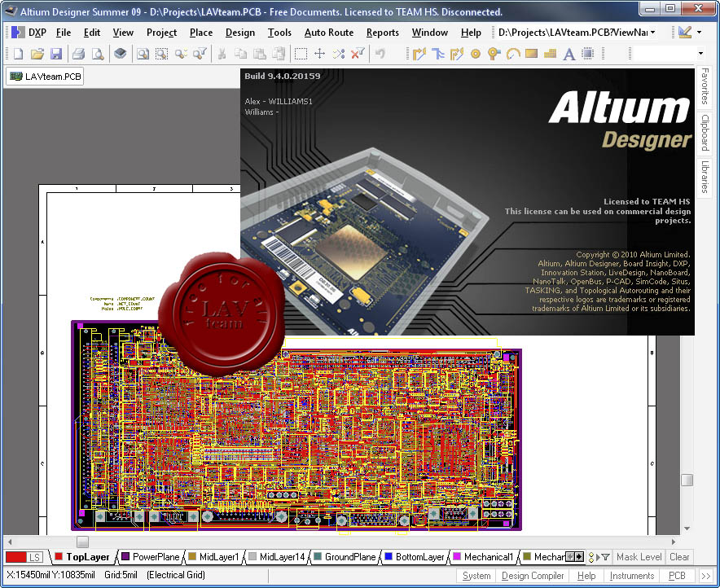The image size is (720, 588).
Task: Open the Reports menu
Action: tap(383, 33)
